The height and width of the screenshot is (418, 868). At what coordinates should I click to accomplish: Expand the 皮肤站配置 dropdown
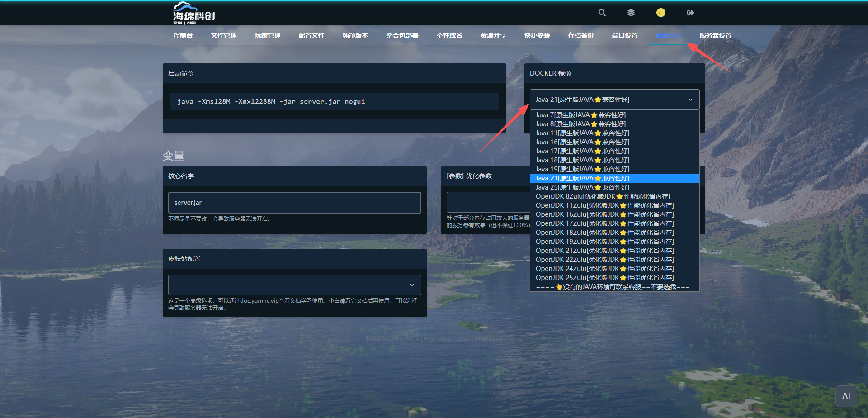tap(294, 285)
